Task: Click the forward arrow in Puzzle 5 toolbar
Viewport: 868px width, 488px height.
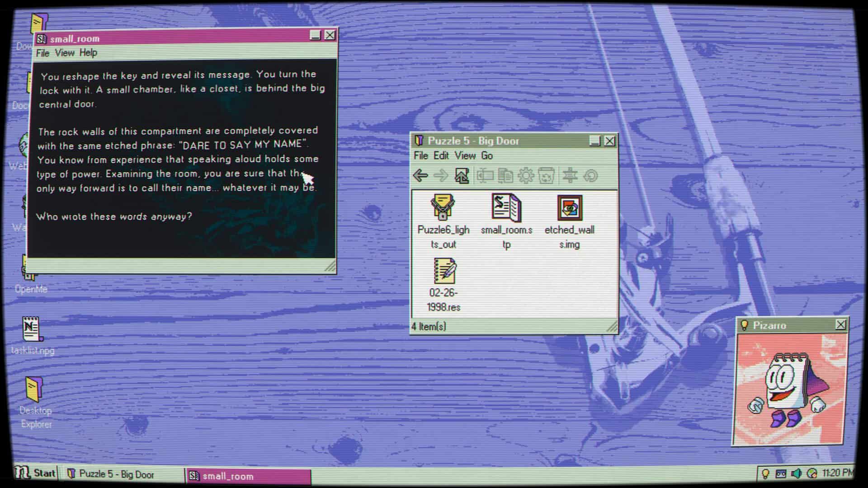Action: point(440,175)
